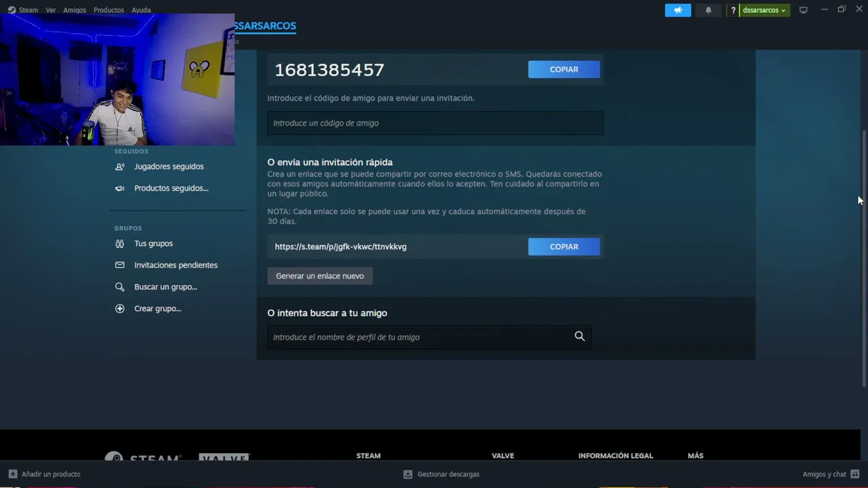The width and height of the screenshot is (868, 488).
Task: Click the friend code number 1681385457
Action: [x=330, y=70]
